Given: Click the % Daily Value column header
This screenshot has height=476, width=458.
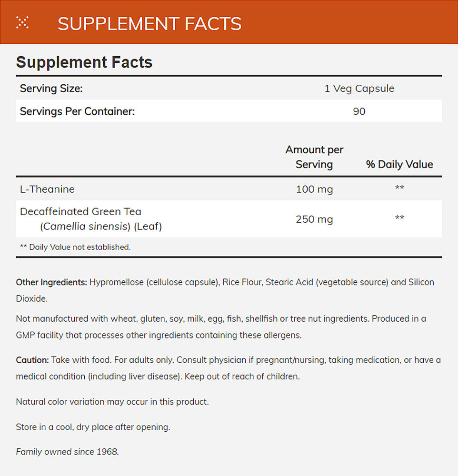Looking at the screenshot, I should pos(399,164).
